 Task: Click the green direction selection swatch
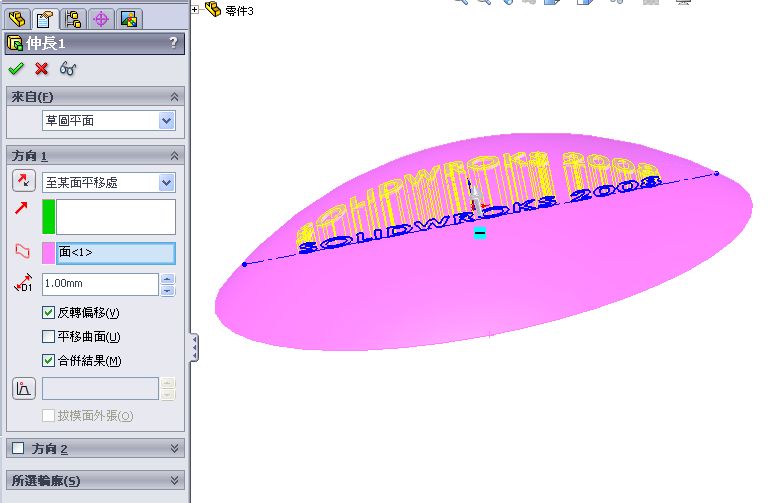(49, 216)
